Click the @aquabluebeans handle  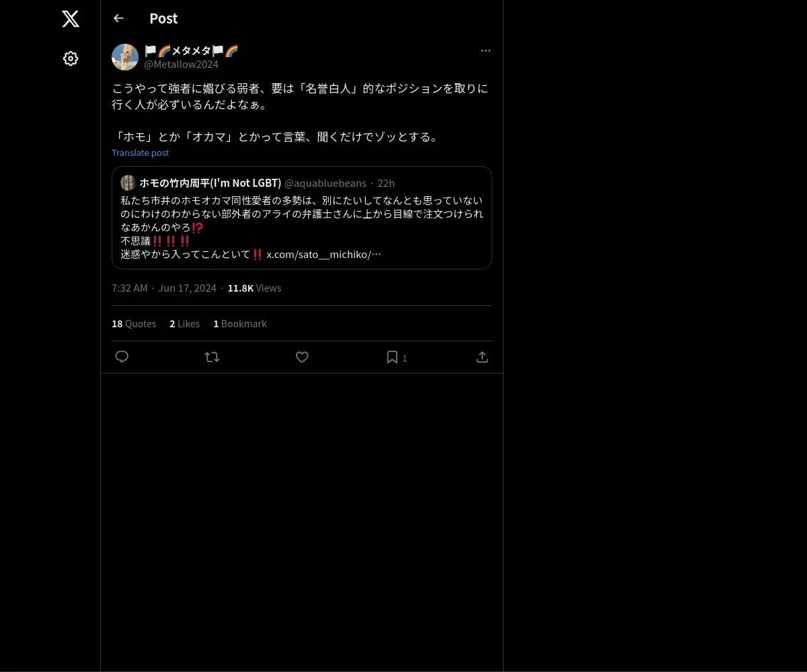click(325, 183)
